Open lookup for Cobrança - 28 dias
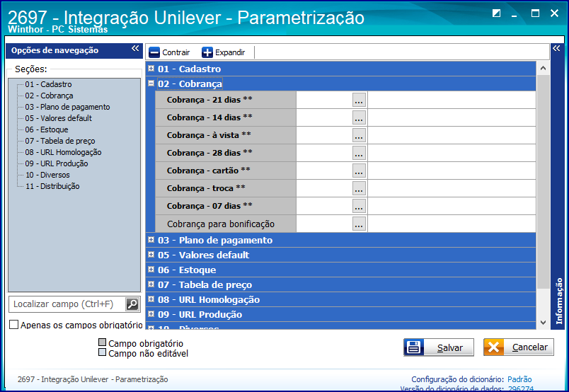The height and width of the screenshot is (392, 569). point(359,153)
